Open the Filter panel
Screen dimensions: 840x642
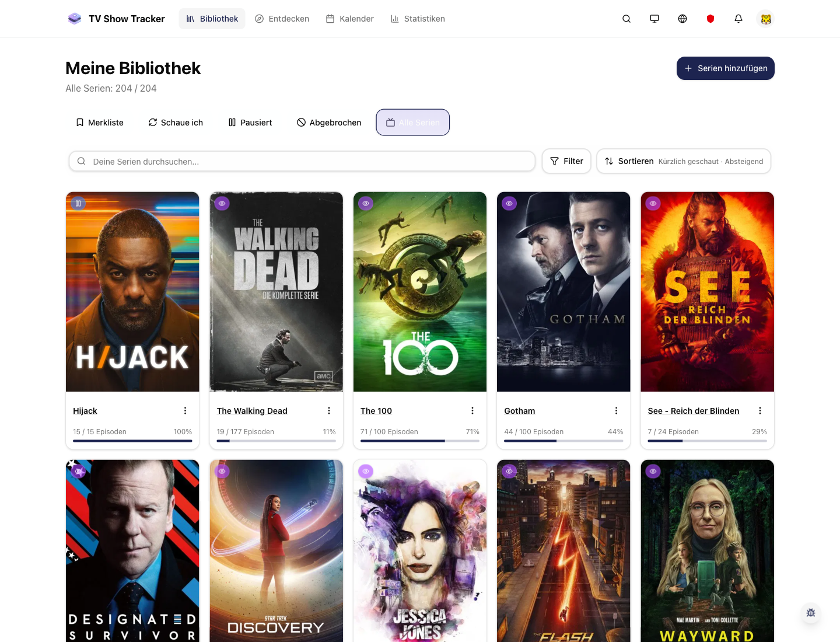(x=566, y=161)
